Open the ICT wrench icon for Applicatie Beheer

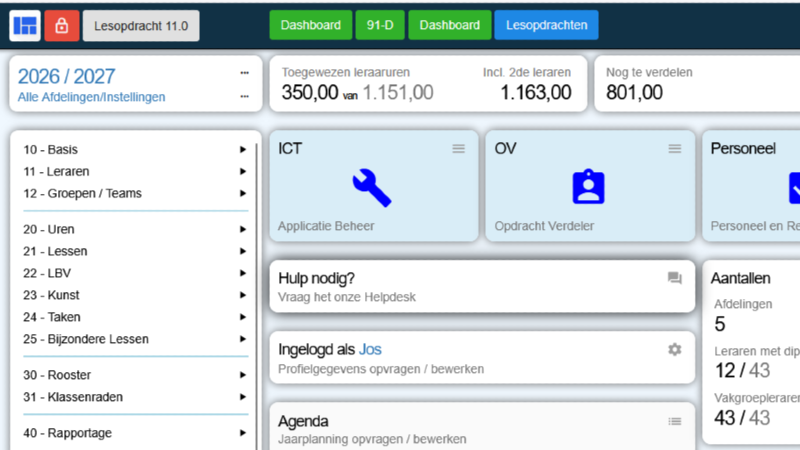[x=371, y=187]
